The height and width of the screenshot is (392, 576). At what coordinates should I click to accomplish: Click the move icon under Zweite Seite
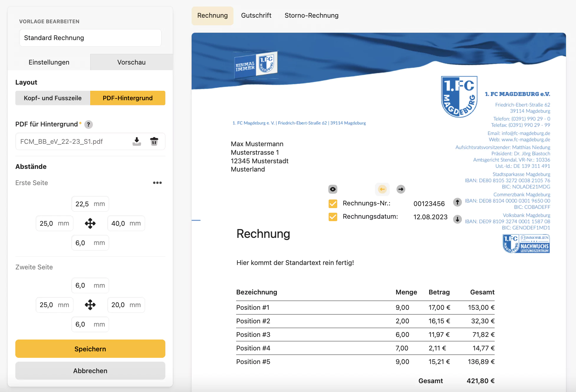[90, 305]
